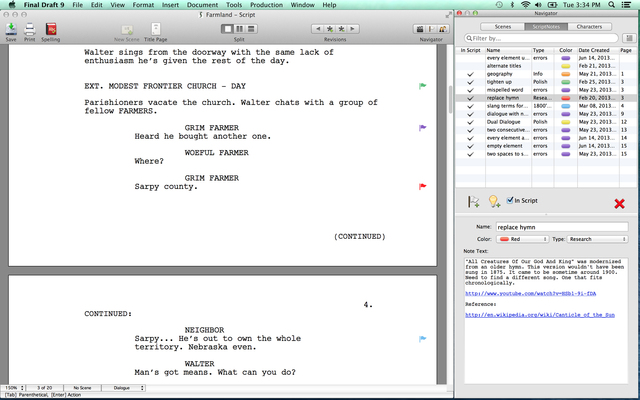
Task: Open the 150% zoom dropdown
Action: [x=13, y=388]
